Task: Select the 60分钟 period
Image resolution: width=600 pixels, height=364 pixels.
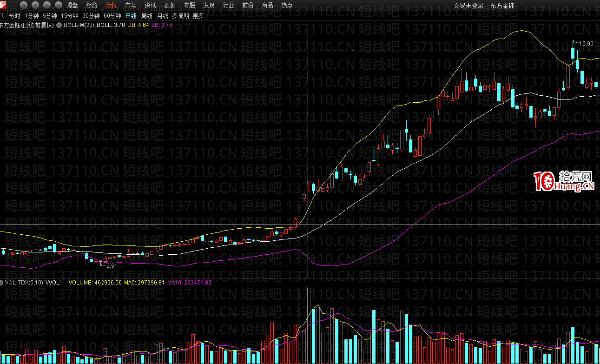Action: point(112,15)
